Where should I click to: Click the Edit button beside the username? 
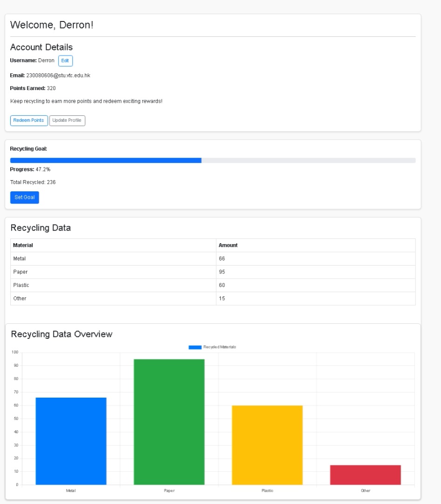coord(65,61)
